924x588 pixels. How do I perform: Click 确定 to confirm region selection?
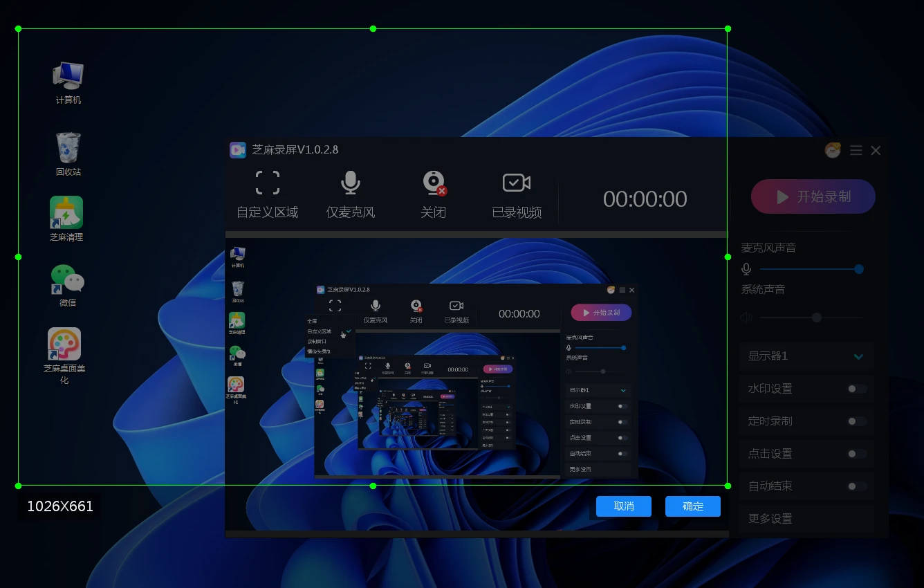693,506
